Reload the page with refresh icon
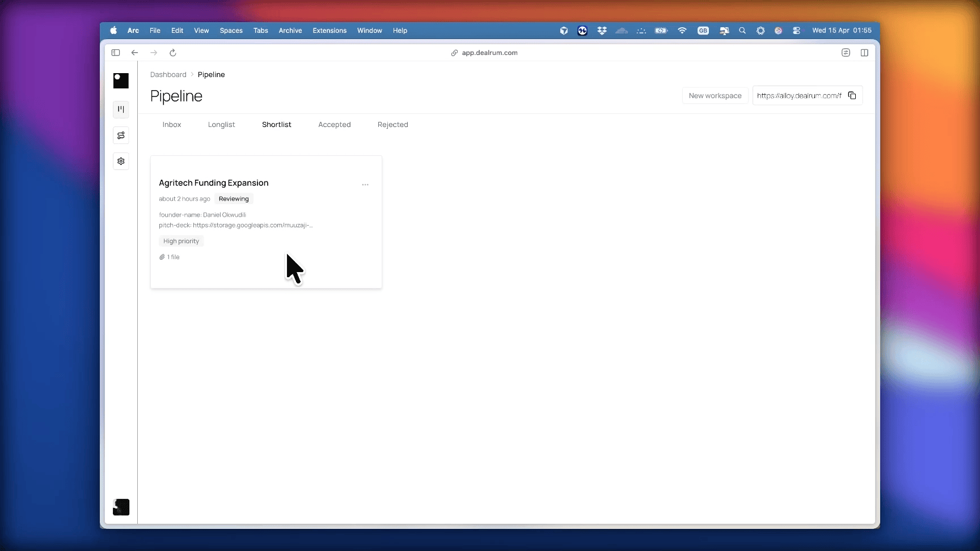Screen dimensions: 980x551 [173, 53]
